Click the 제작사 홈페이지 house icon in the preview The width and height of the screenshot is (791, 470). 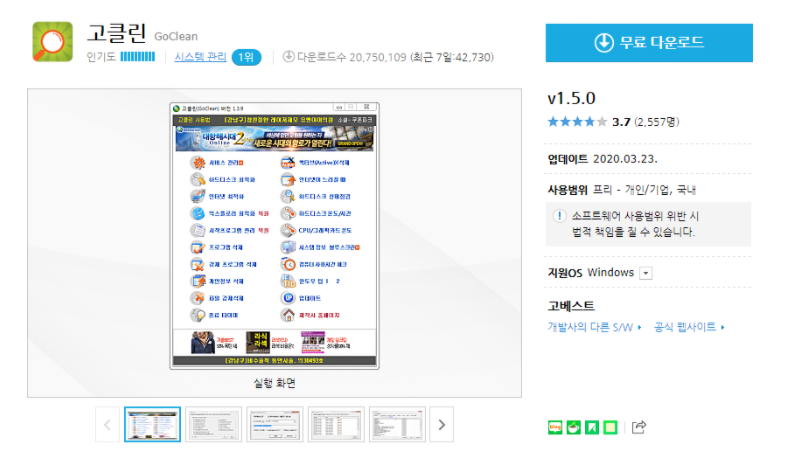[x=288, y=315]
